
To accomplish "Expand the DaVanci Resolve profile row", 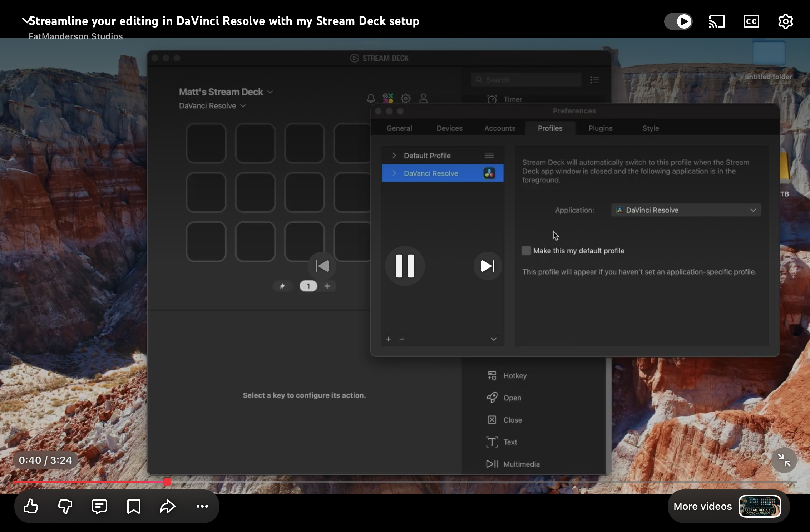I will (x=394, y=173).
